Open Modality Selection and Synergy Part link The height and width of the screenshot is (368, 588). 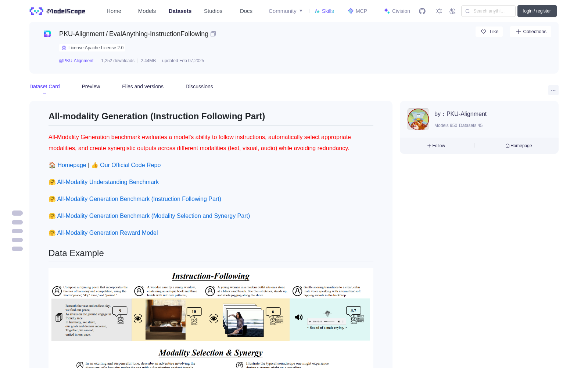tap(153, 216)
